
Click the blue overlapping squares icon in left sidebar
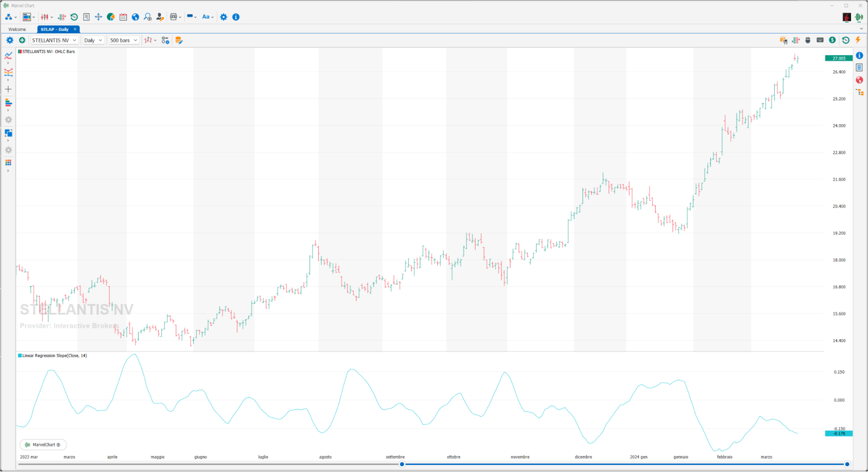[8, 133]
